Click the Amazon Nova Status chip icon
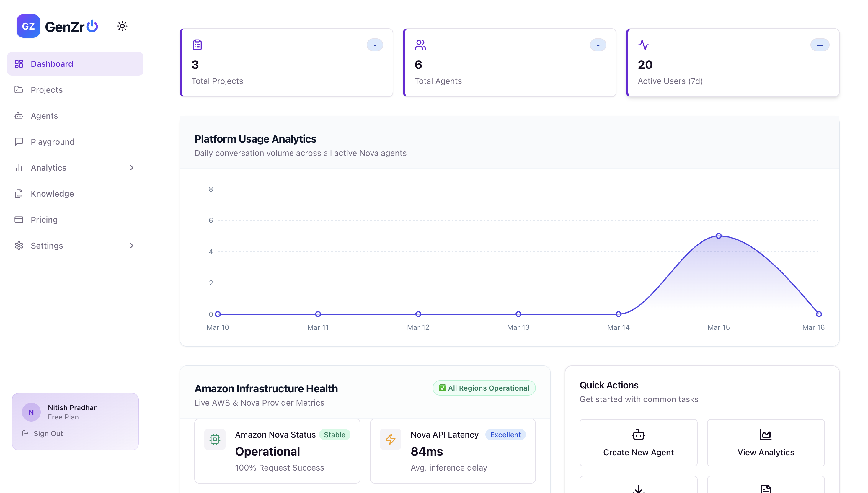Viewport: 868px width, 493px height. [x=215, y=439]
